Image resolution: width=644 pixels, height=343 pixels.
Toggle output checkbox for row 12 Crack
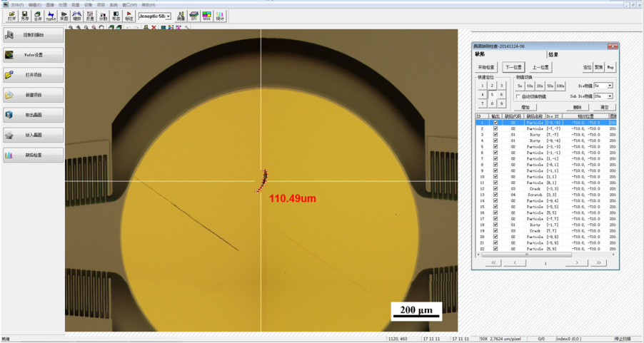coord(495,189)
